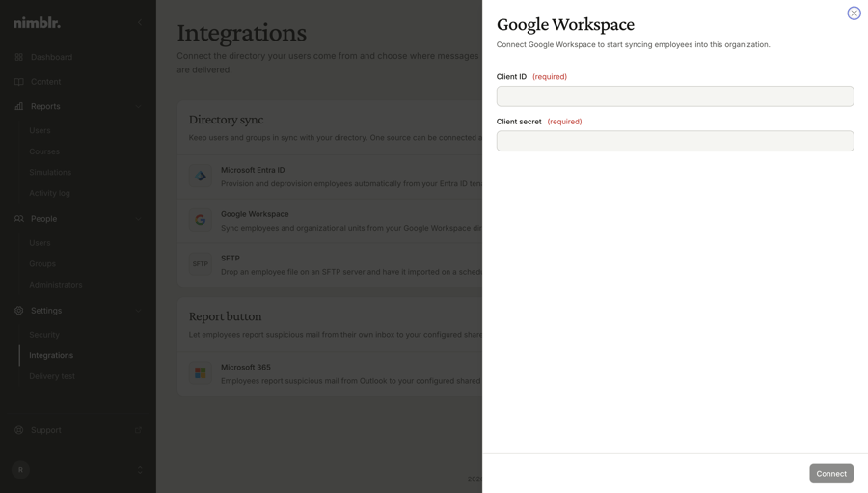The width and height of the screenshot is (868, 493).
Task: Click the user avatar R
Action: pos(20,470)
